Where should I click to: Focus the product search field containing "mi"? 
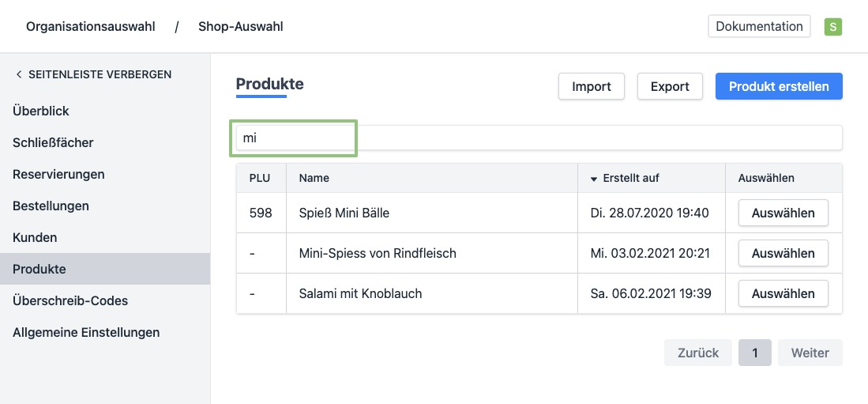(x=539, y=138)
